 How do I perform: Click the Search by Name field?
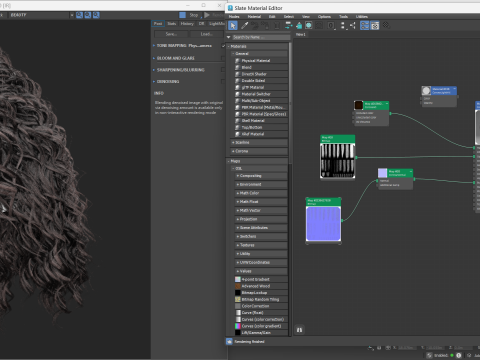pos(261,37)
